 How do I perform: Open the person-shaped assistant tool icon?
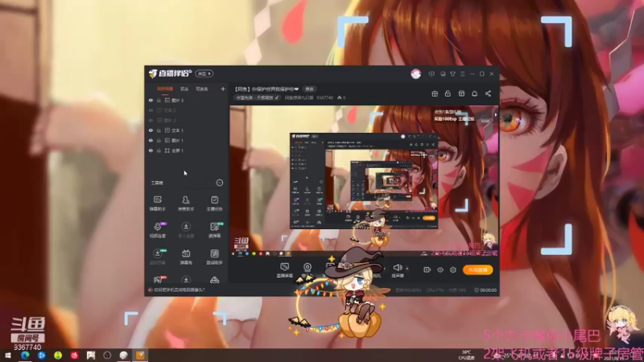pyautogui.click(x=186, y=204)
